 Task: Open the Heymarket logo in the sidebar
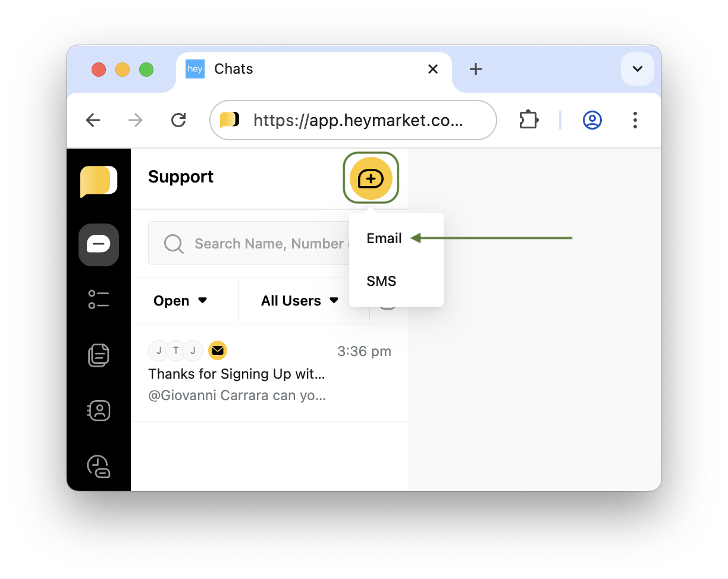coord(99,181)
